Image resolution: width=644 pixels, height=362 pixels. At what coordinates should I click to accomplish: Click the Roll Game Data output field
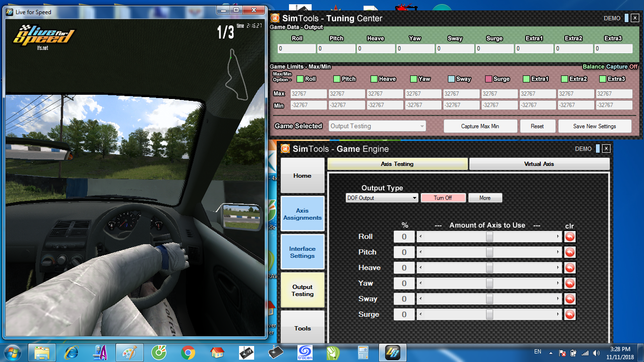297,49
